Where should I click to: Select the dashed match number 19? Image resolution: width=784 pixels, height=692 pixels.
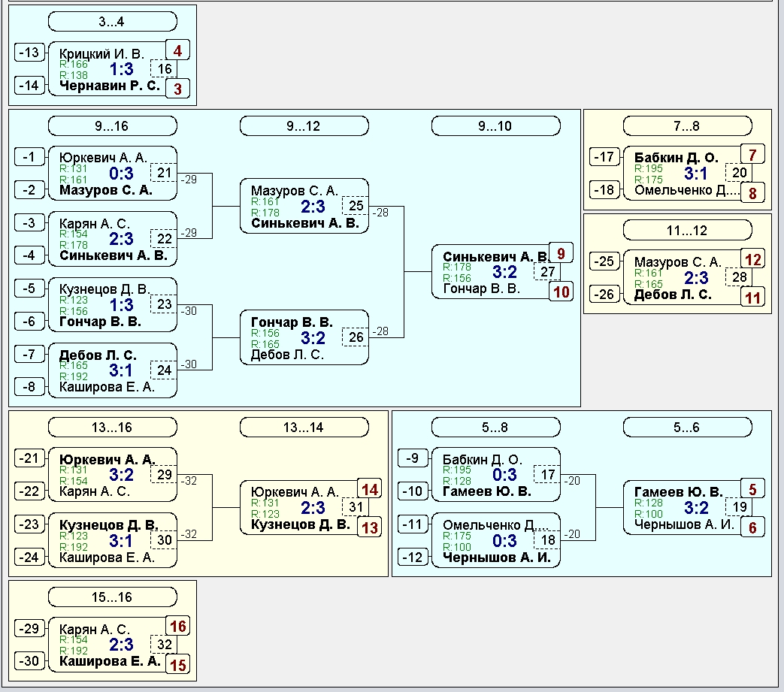point(739,508)
